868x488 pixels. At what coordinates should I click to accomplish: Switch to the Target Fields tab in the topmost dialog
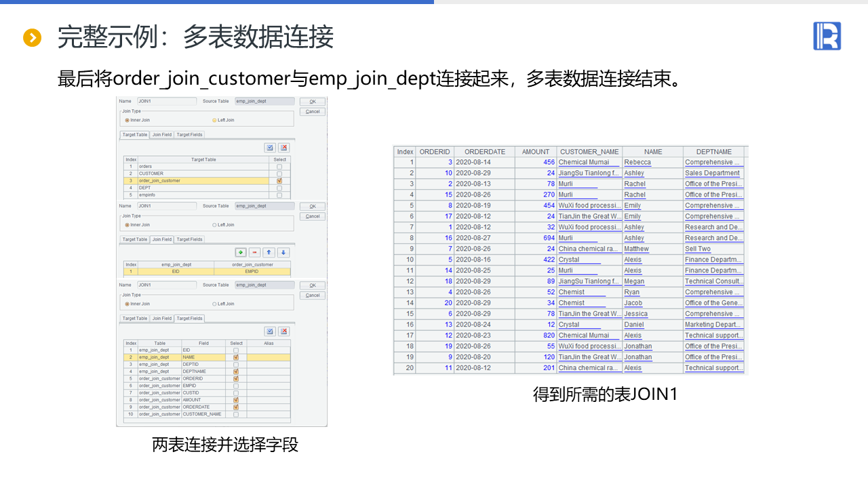click(189, 135)
